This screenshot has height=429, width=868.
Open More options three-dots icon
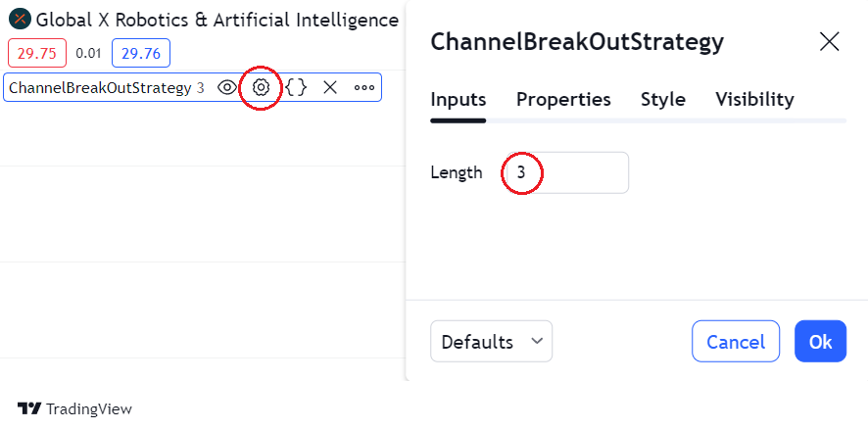364,87
